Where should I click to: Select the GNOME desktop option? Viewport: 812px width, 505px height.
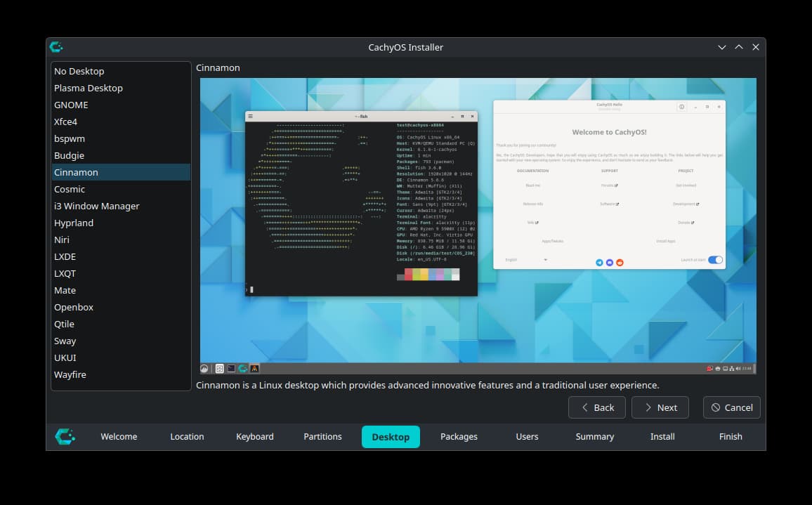[x=122, y=105]
